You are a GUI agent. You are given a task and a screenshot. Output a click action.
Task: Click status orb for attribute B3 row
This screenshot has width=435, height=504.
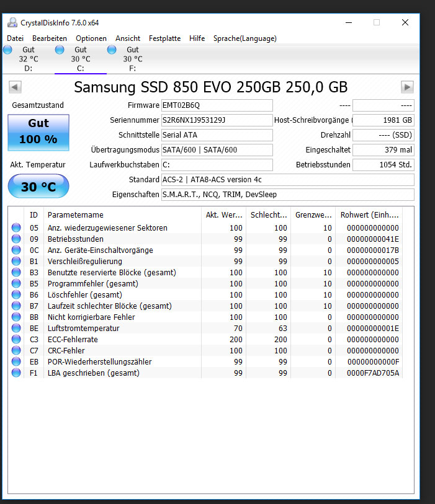click(16, 272)
